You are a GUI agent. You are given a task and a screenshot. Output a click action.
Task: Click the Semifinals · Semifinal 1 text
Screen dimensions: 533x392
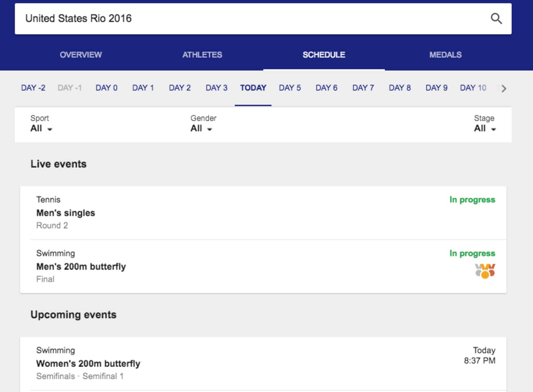[x=80, y=376]
